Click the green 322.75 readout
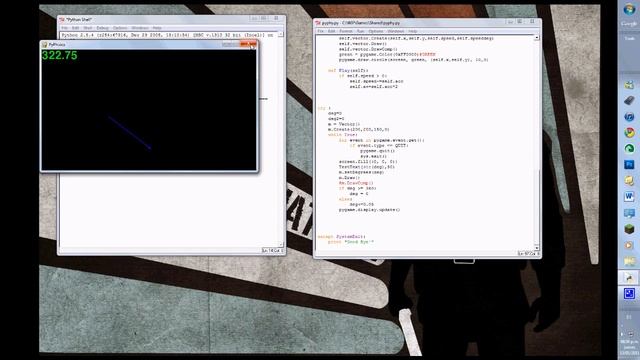640x360 pixels. coord(60,56)
